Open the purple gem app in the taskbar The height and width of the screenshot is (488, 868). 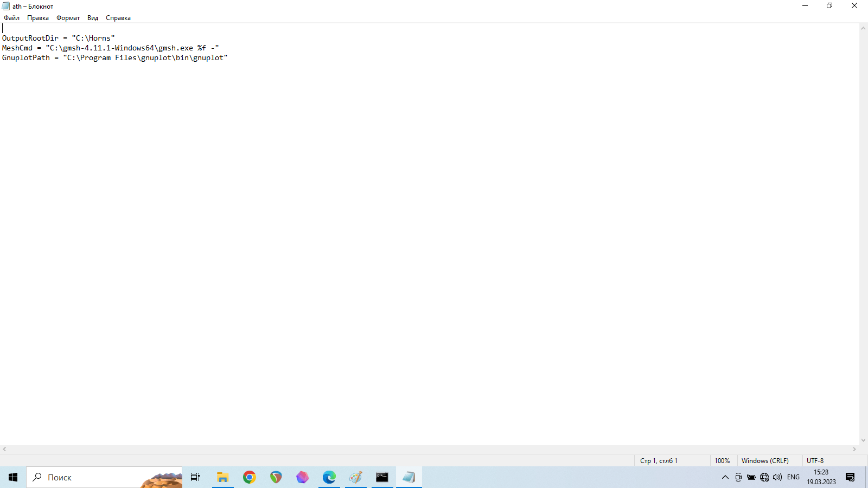pos(302,477)
